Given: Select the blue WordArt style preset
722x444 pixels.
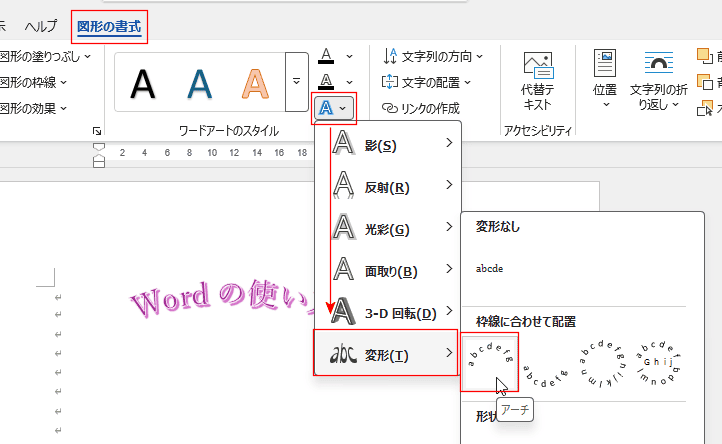Looking at the screenshot, I should point(201,83).
